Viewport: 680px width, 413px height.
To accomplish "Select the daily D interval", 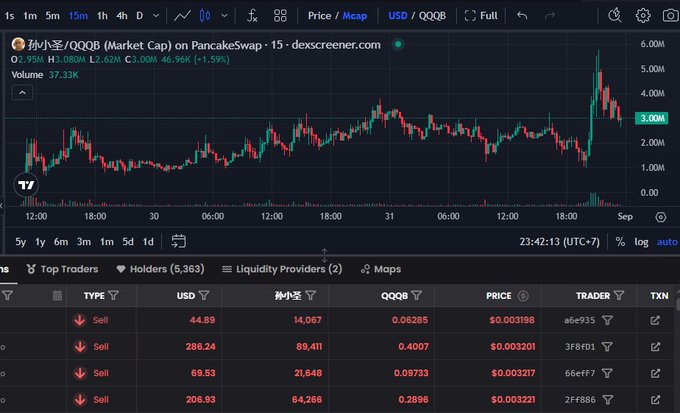I will click(x=140, y=16).
